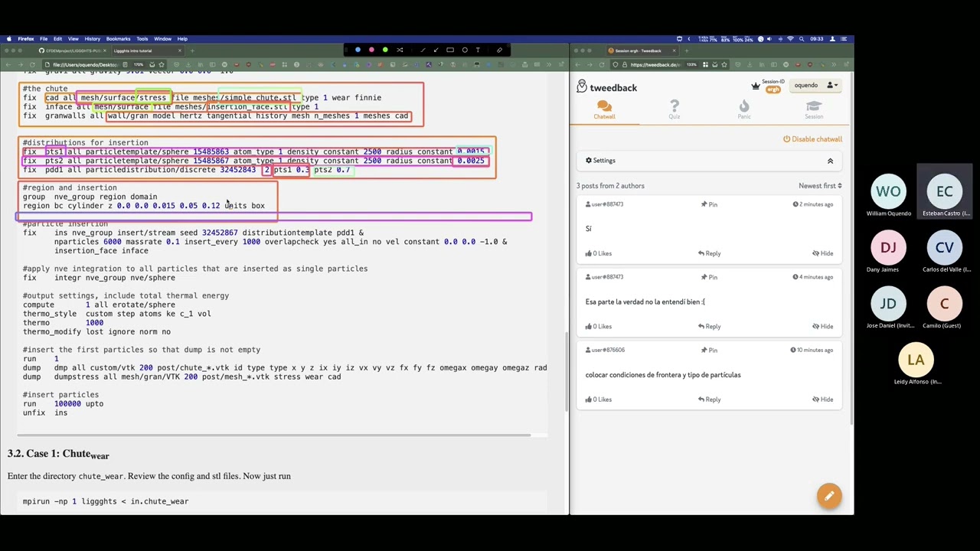Select the eraser tool in annotation bar

point(499,51)
